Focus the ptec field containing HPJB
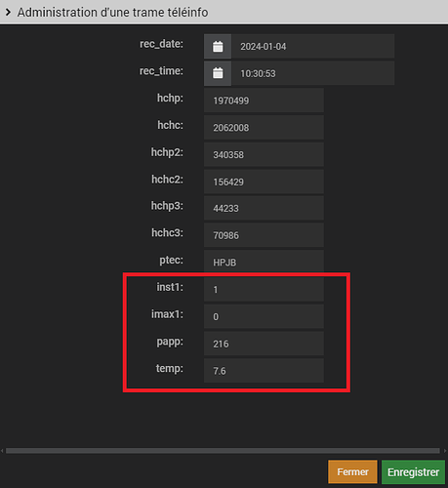The height and width of the screenshot is (488, 448). click(264, 263)
